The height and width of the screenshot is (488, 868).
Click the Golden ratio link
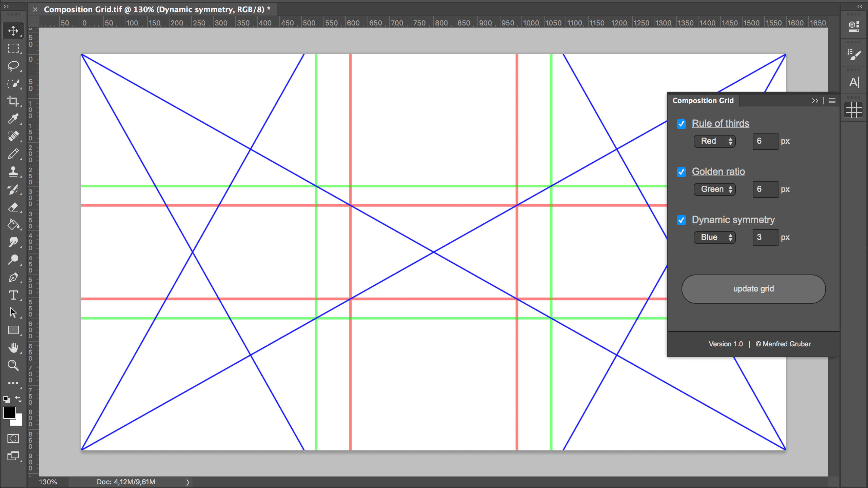[x=718, y=171]
